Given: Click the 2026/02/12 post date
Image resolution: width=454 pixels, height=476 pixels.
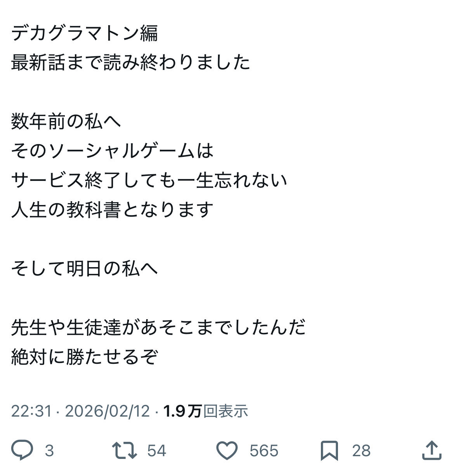Looking at the screenshot, I should pyautogui.click(x=107, y=411).
